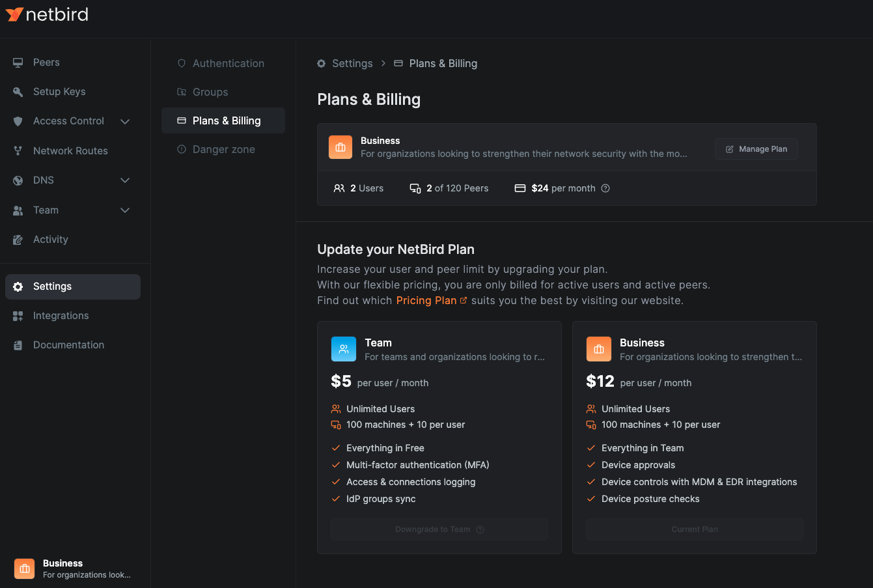Click Plans & Billing breadcrumb text
873x588 pixels.
pyautogui.click(x=443, y=63)
